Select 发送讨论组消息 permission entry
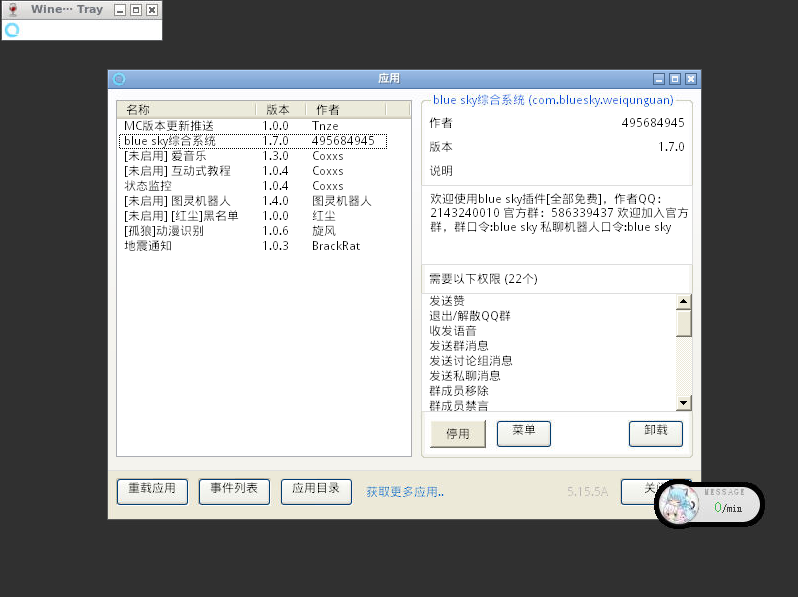798x597 pixels. (x=471, y=361)
